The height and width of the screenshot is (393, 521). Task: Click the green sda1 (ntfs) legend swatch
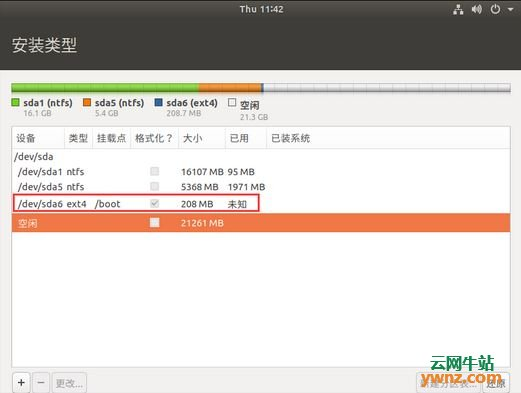[x=15, y=102]
